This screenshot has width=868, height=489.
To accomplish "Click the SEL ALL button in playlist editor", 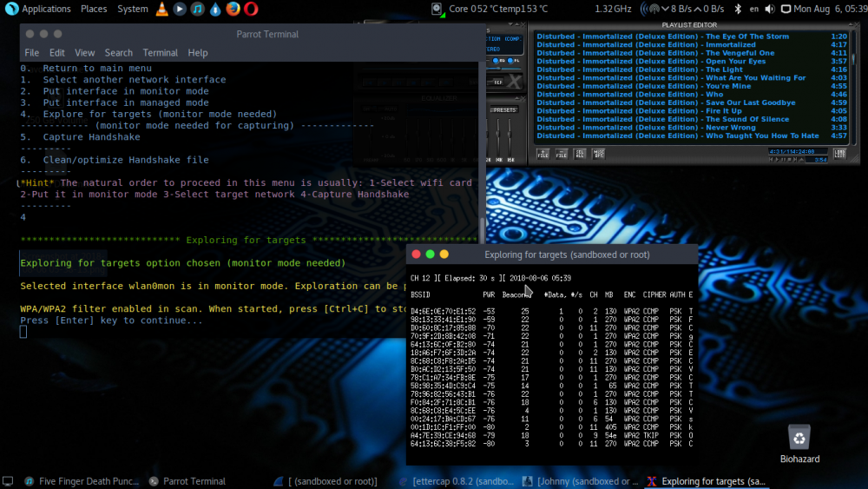I will [580, 154].
